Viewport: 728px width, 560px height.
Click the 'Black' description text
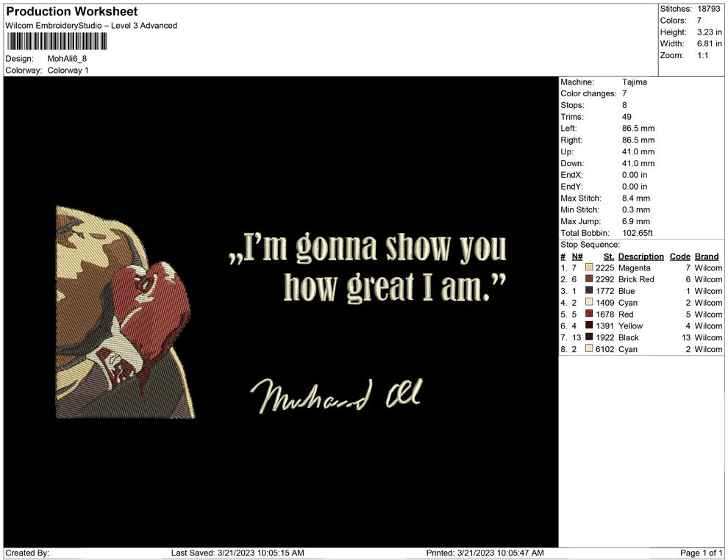[628, 337]
